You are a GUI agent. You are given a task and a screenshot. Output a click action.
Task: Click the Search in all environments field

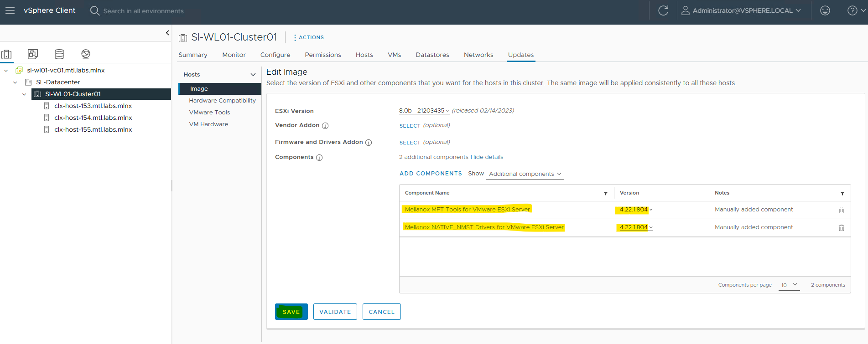click(x=143, y=11)
